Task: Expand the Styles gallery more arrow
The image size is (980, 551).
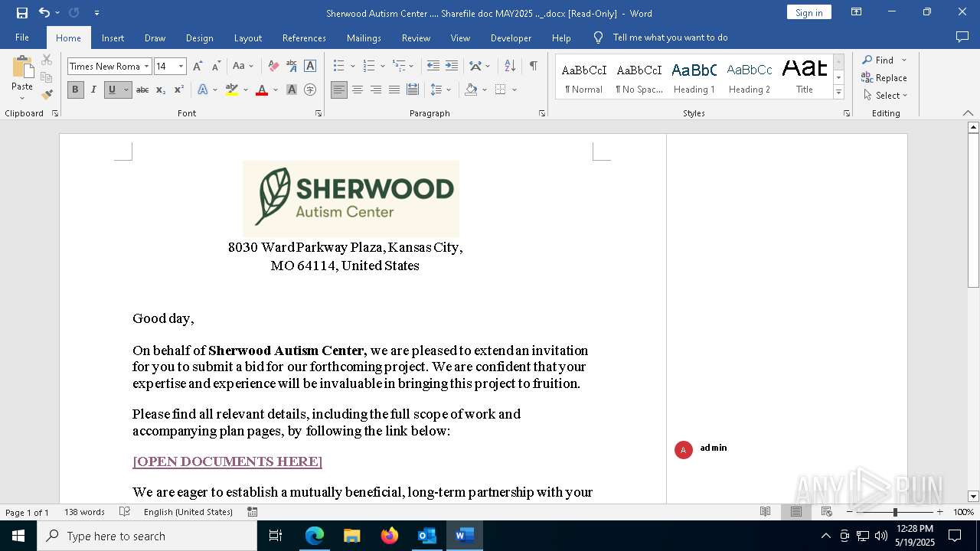Action: tap(838, 92)
